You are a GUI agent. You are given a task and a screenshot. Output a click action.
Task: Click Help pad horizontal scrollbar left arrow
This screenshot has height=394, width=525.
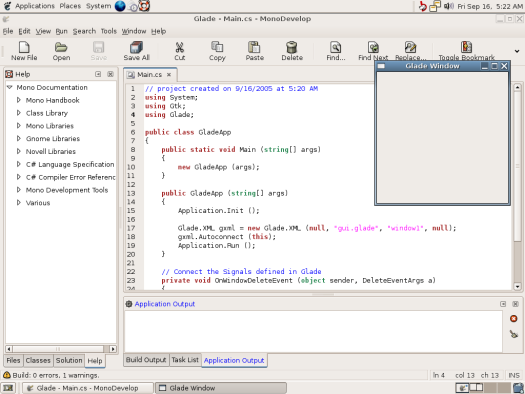pos(9,349)
